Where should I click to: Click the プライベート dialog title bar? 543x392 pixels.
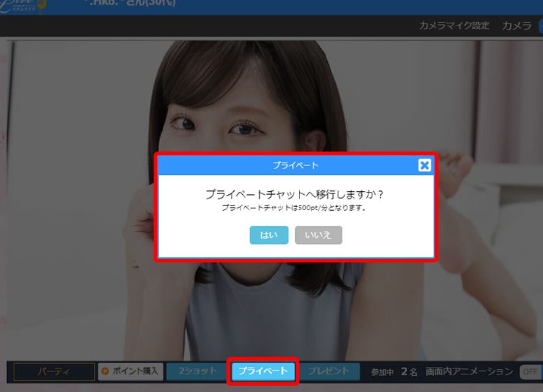point(295,165)
